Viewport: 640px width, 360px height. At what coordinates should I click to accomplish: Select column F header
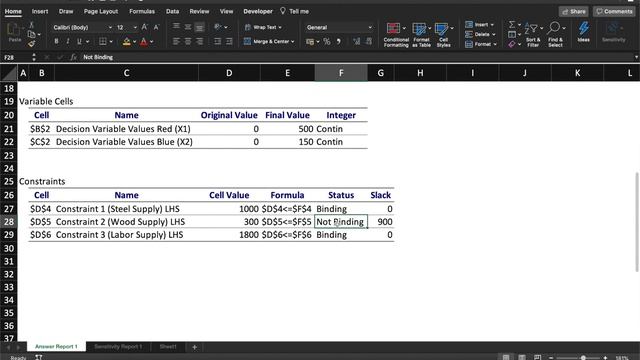coord(341,73)
